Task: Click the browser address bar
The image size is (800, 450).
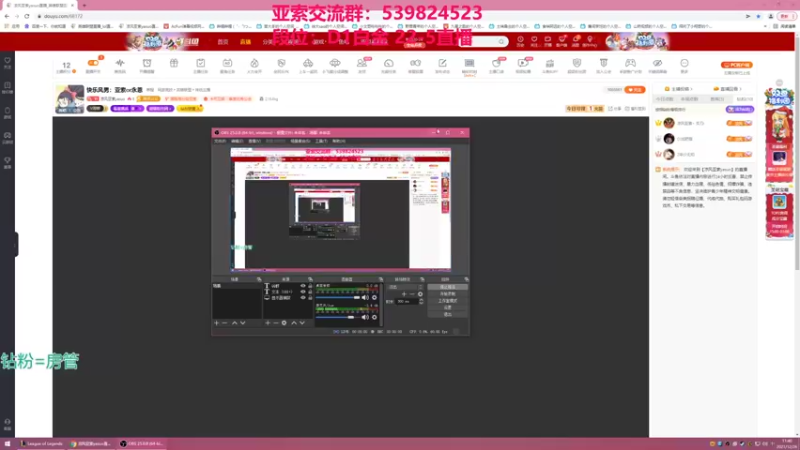Action: [388, 16]
